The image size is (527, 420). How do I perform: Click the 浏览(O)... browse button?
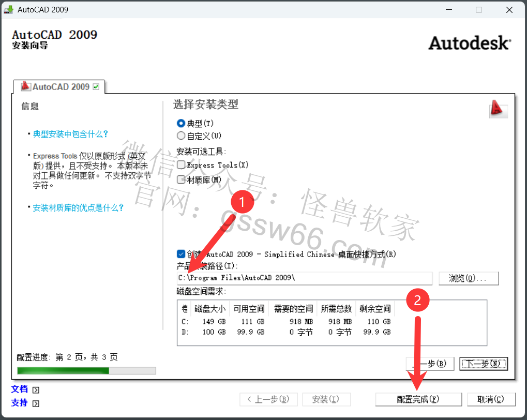(x=468, y=278)
